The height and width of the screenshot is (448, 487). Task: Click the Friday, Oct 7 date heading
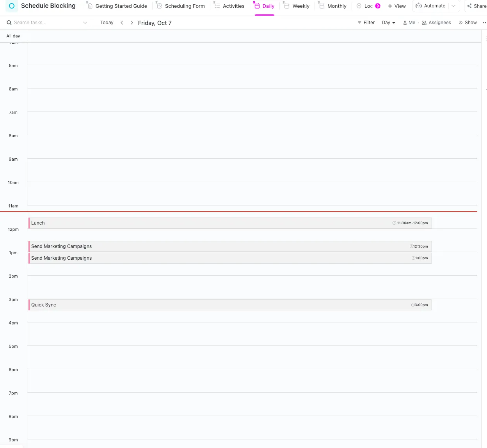coord(155,23)
